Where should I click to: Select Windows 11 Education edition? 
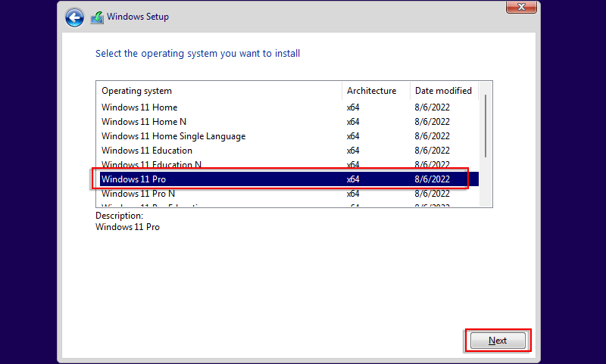coord(147,151)
